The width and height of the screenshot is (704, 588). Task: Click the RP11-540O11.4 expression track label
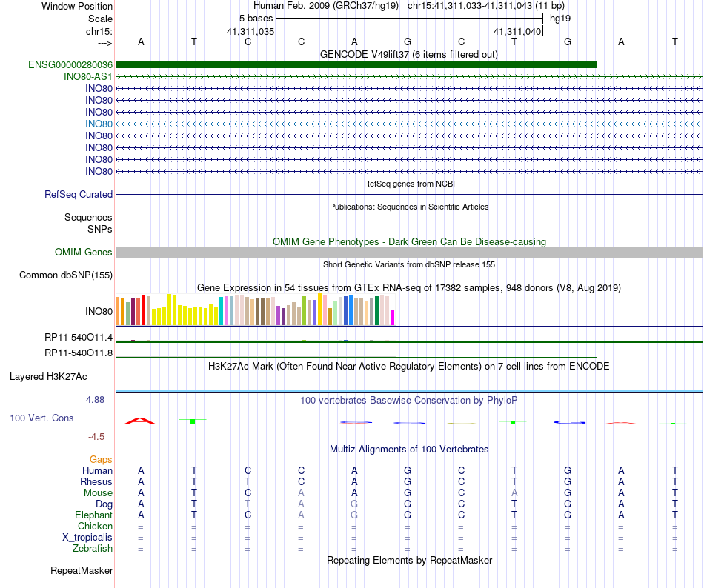coord(79,337)
